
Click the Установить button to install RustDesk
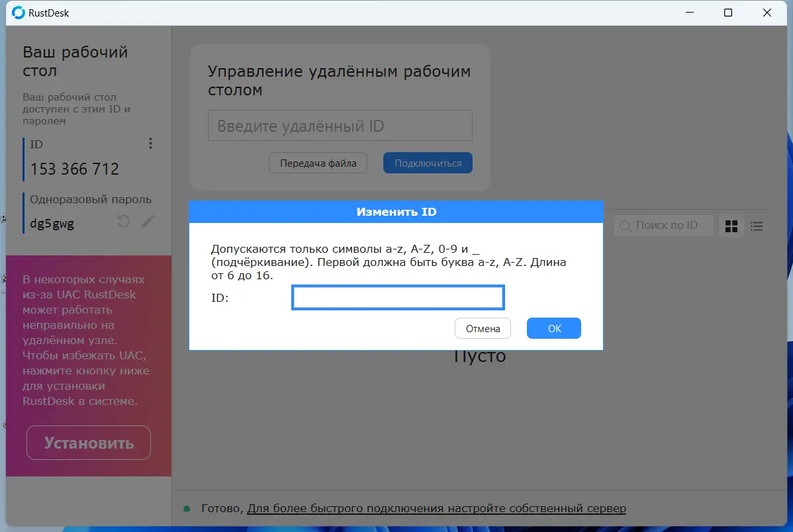(88, 442)
